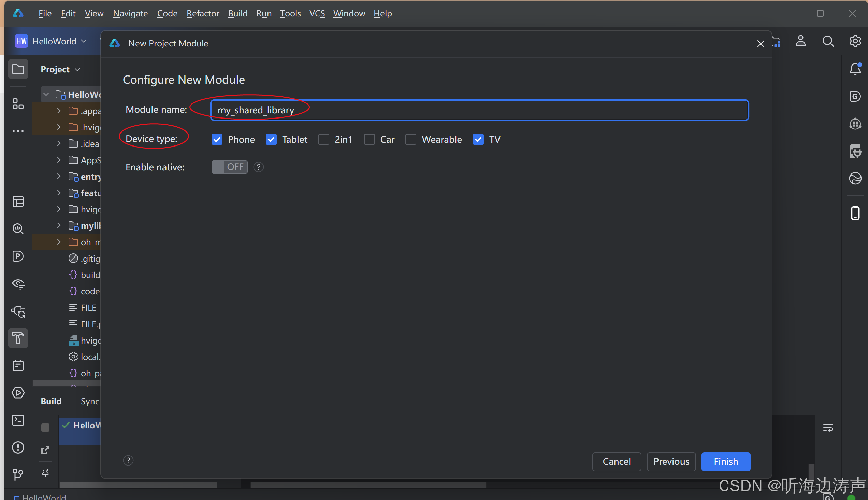Uncheck the Tablet device type checkbox

click(x=271, y=139)
